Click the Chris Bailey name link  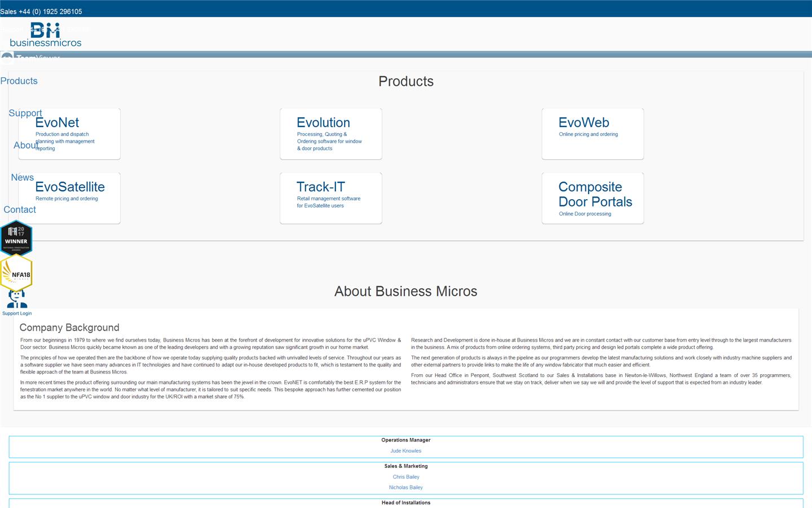(406, 477)
